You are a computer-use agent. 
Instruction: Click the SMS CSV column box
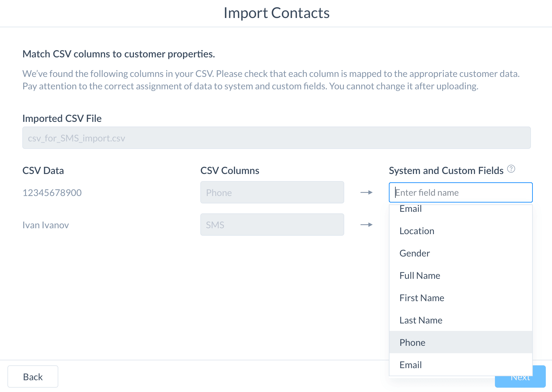coord(272,225)
